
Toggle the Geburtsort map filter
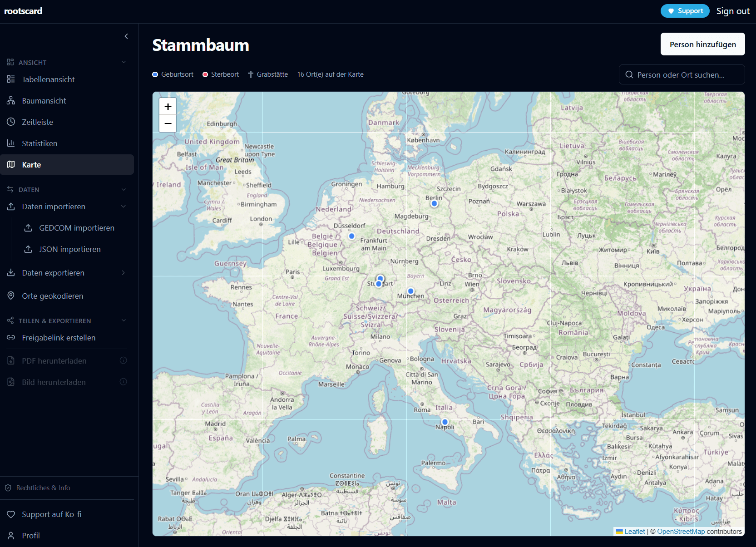173,74
